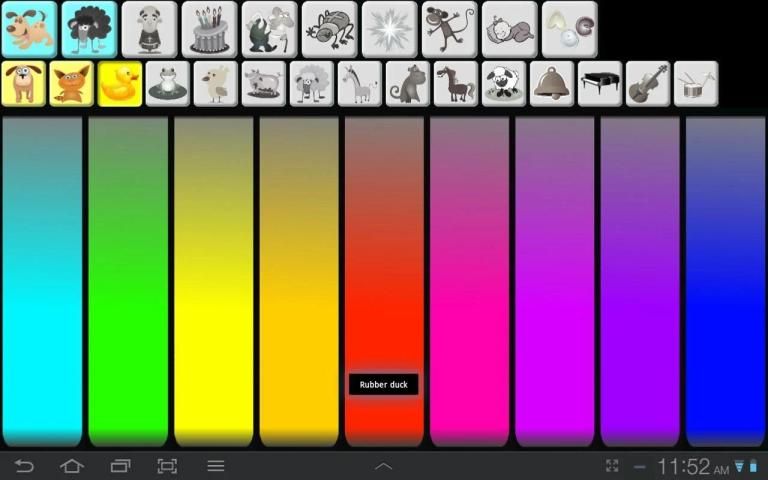This screenshot has width=768, height=480.
Task: Toggle the black sheep song button
Action: pyautogui.click(x=89, y=29)
